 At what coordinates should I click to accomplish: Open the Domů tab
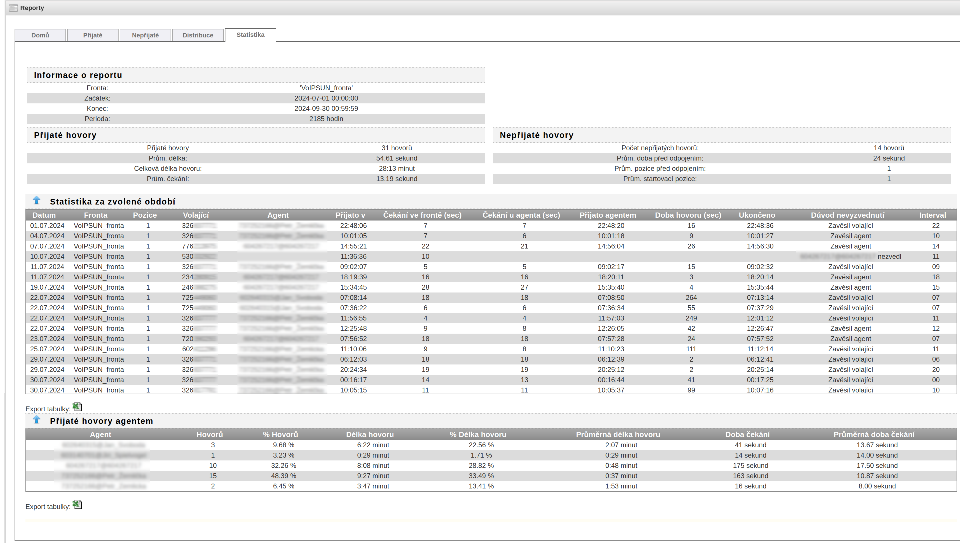(40, 35)
